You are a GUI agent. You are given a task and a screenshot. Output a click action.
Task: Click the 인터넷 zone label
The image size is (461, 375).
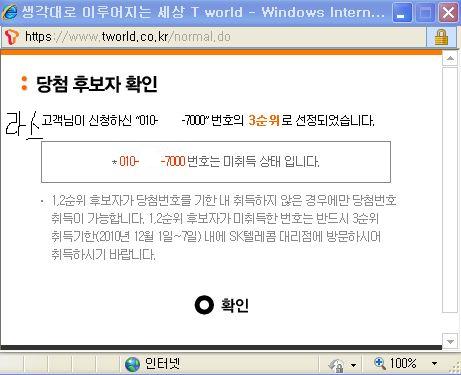(x=162, y=363)
